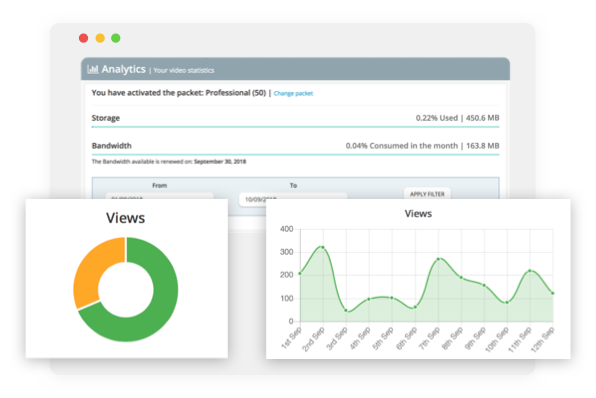This screenshot has height=398, width=596.
Task: Click the '0.22% Used | 450.6 MB' storage text
Action: (x=457, y=118)
